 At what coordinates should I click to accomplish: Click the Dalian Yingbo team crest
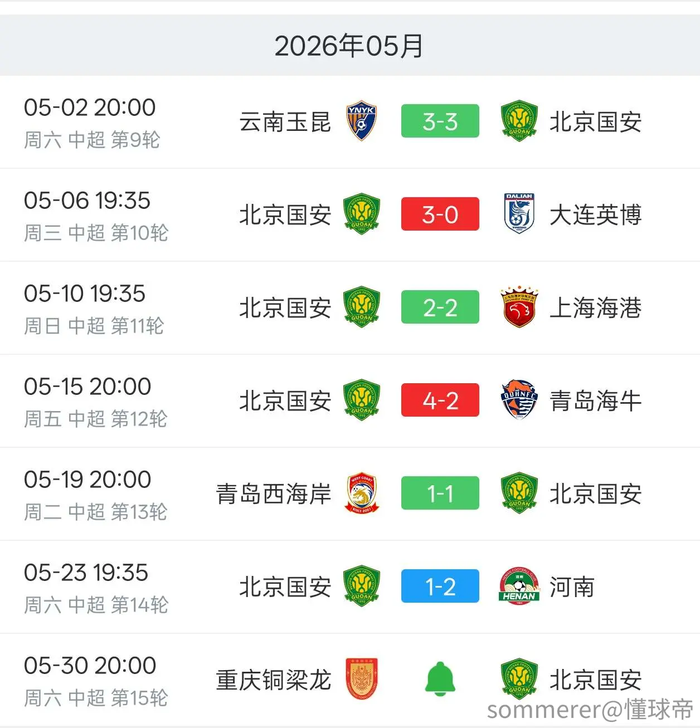click(x=519, y=214)
